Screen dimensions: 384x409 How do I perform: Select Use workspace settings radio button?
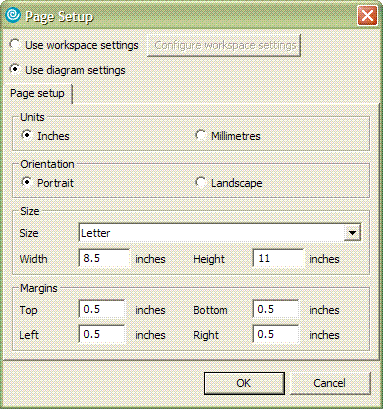click(x=15, y=44)
